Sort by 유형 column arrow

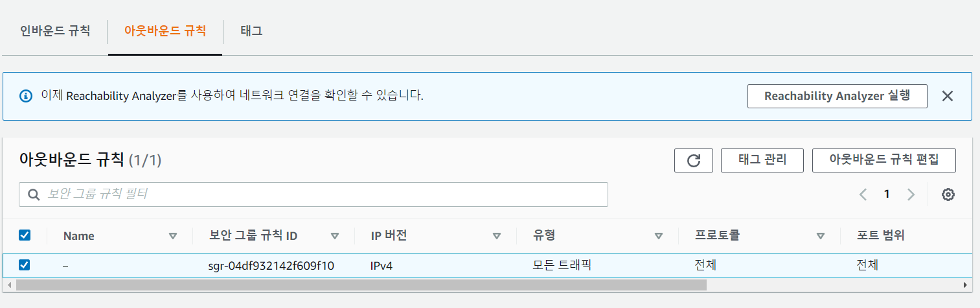coord(659,236)
